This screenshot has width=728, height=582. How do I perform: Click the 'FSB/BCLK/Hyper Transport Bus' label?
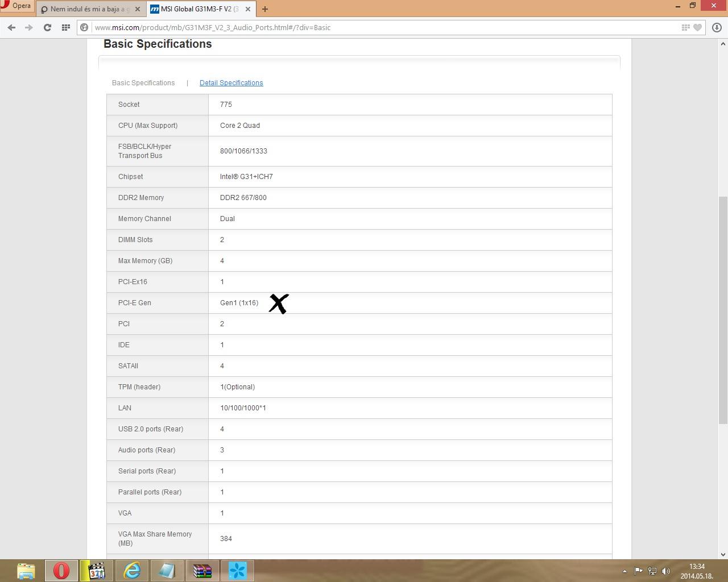144,151
